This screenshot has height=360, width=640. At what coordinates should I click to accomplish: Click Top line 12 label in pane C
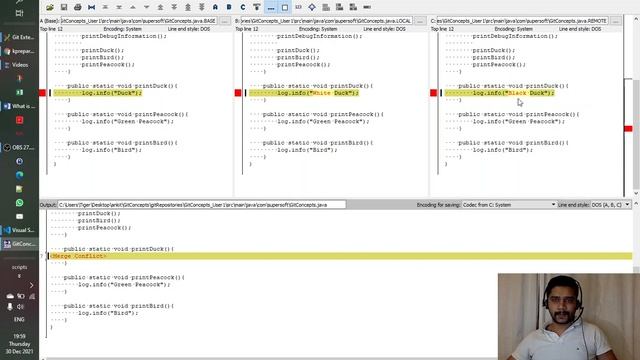point(442,29)
